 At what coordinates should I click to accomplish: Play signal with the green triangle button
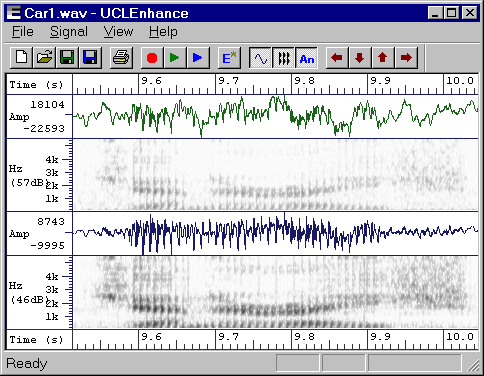pos(175,58)
